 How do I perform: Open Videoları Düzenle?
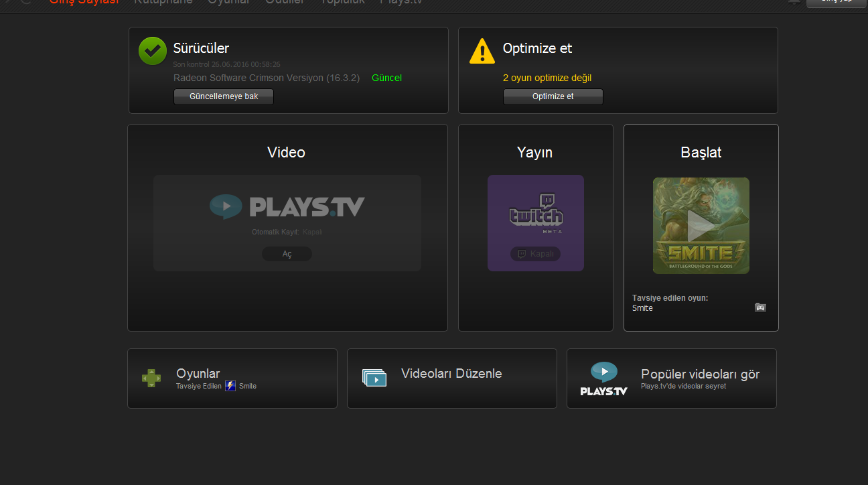[451, 374]
